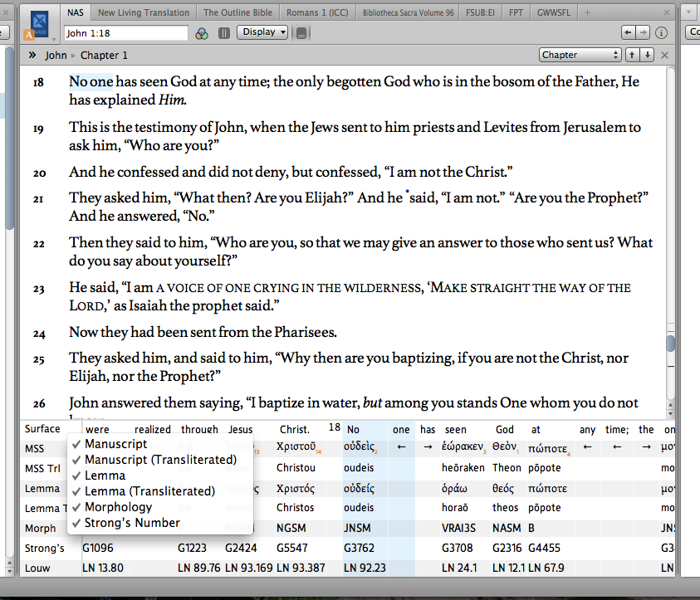Click the NASB module book icon

(39, 23)
